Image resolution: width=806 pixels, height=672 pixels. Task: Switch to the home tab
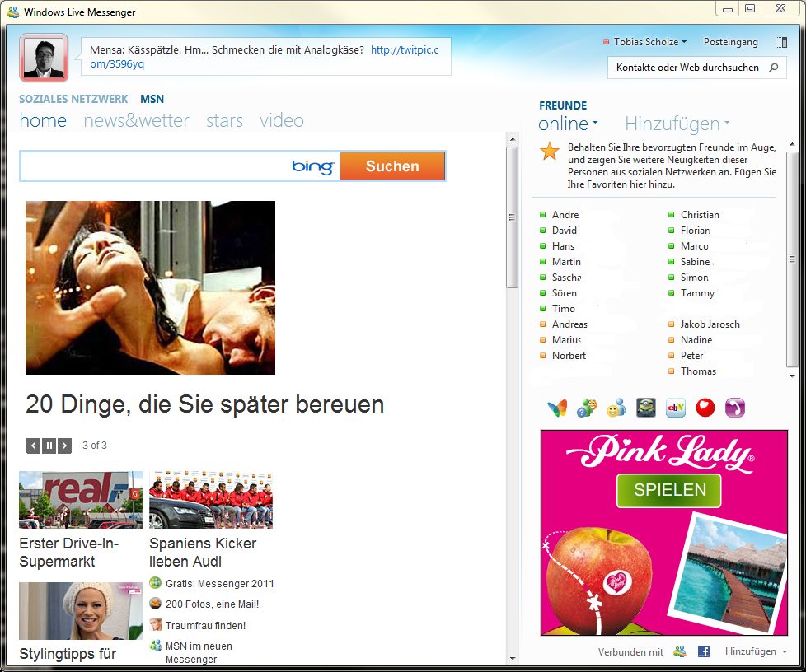pyautogui.click(x=43, y=121)
